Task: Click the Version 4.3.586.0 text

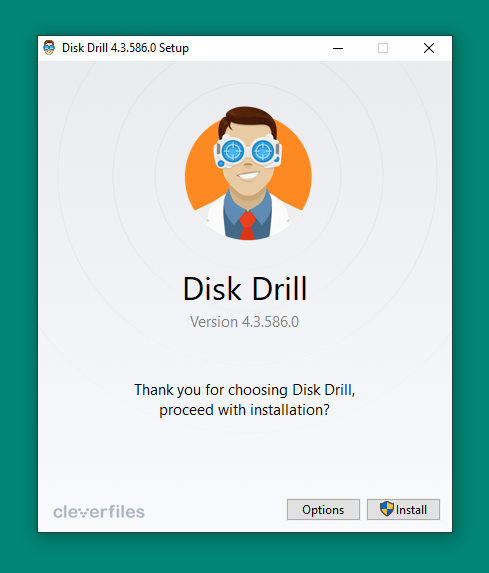Action: coord(244,322)
